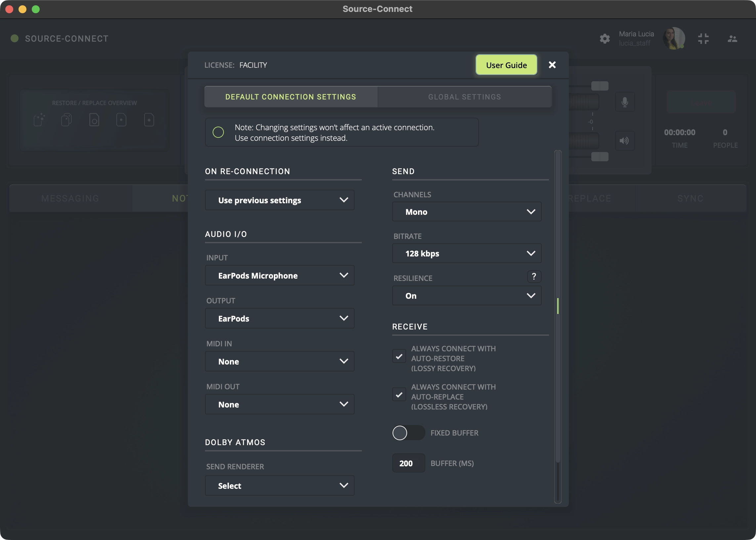
Task: Click the second Restore/Replace overview copy icon
Action: (x=66, y=120)
